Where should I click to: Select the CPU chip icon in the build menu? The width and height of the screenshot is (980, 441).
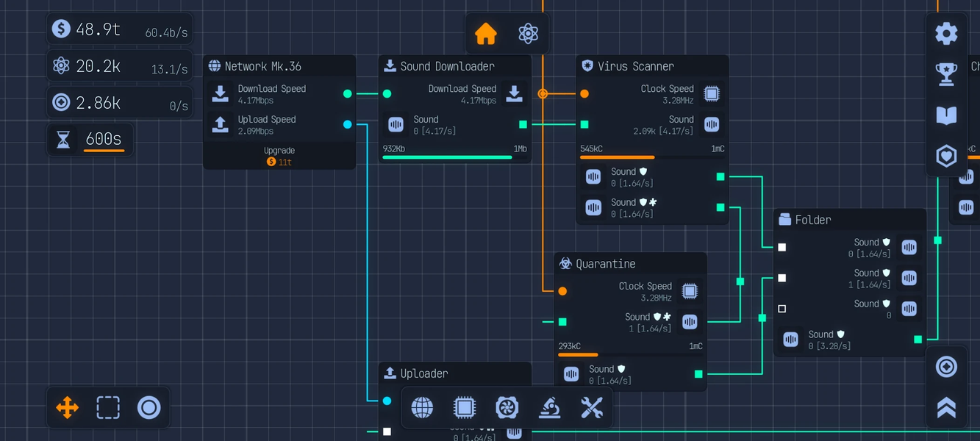[x=465, y=407]
